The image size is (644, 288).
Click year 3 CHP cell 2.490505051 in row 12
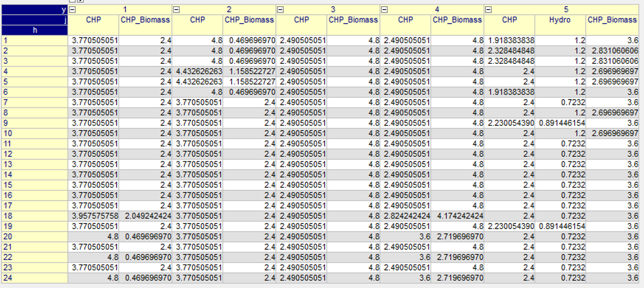tap(302, 154)
